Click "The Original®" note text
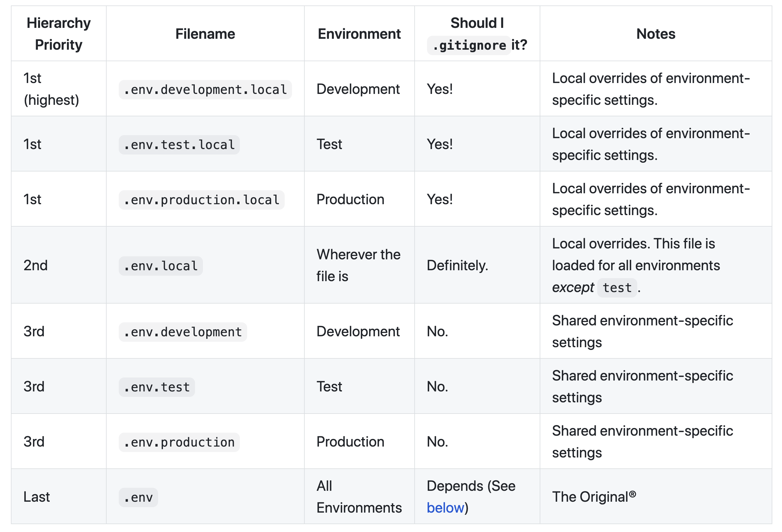782x532 pixels. [x=594, y=497]
